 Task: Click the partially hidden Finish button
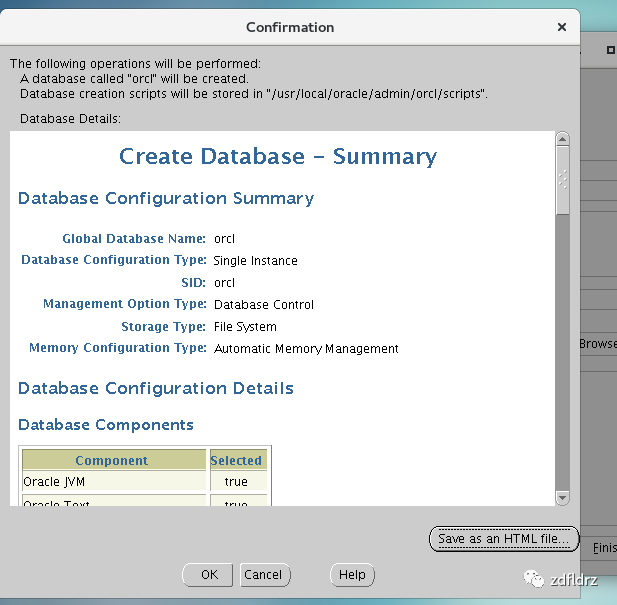point(604,548)
